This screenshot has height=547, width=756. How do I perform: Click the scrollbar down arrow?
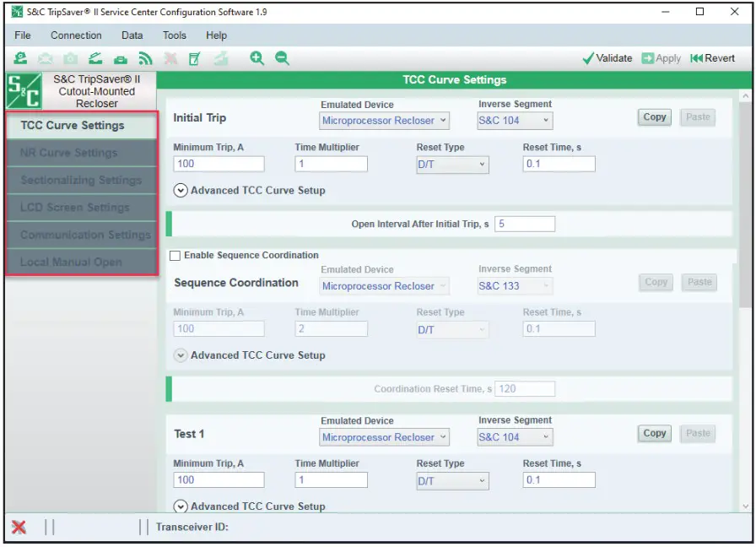coord(745,506)
